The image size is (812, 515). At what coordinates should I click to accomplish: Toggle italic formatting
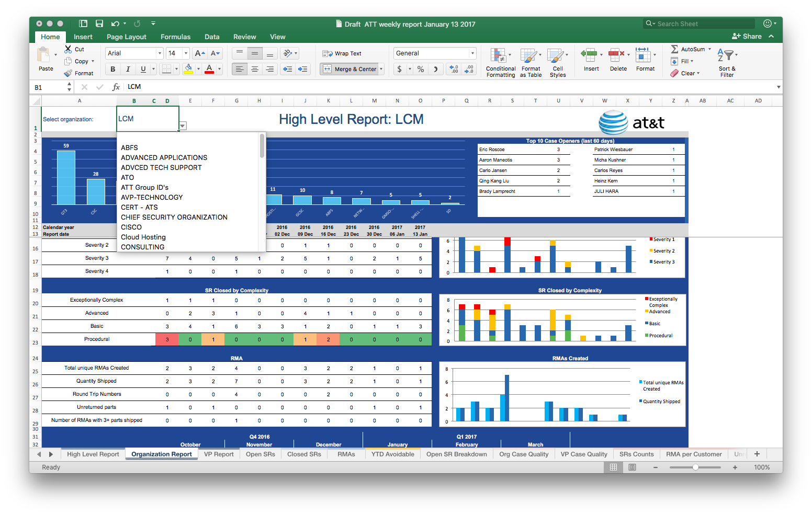pyautogui.click(x=128, y=69)
